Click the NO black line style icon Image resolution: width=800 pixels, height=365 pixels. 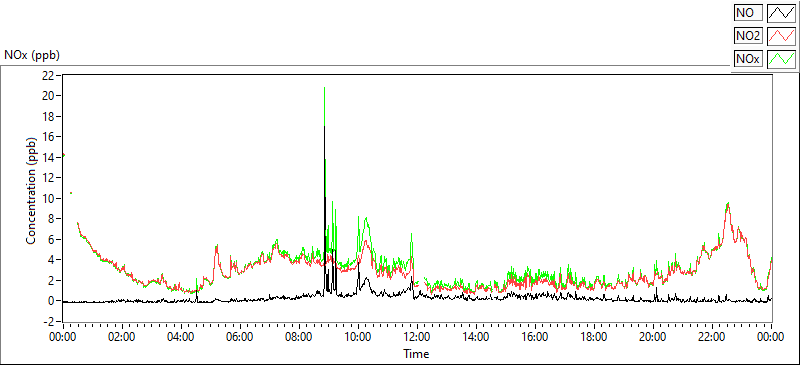[781, 13]
